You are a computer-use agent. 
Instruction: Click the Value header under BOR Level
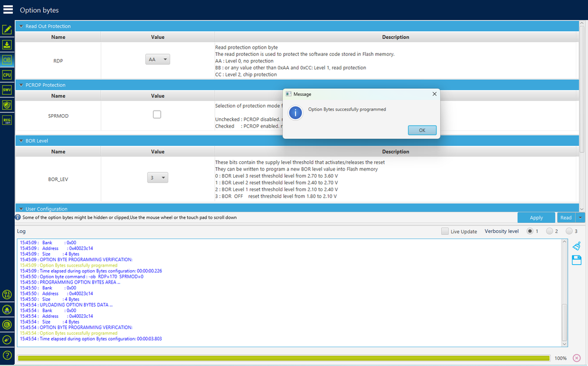(158, 151)
